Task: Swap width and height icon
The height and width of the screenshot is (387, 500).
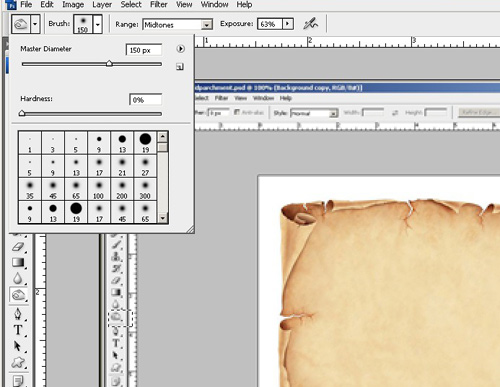Action: coord(395,113)
